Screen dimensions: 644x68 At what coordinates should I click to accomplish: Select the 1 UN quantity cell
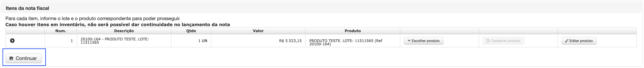[191, 41]
